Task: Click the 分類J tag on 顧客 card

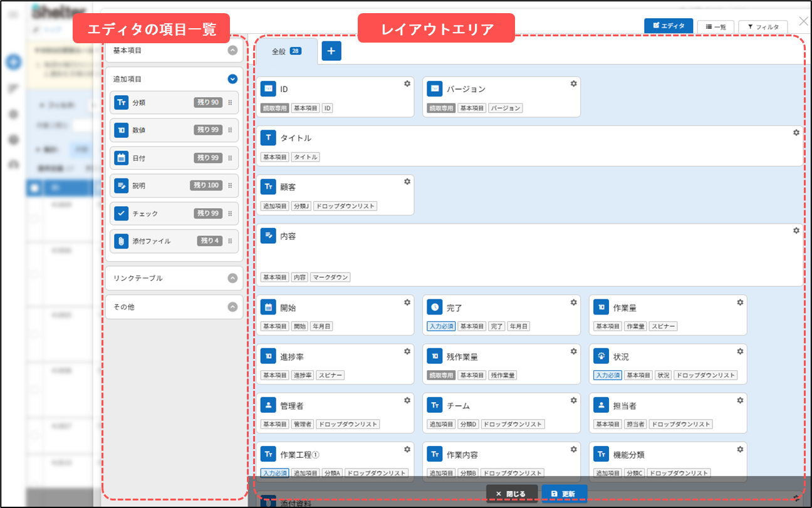Action: 301,206
